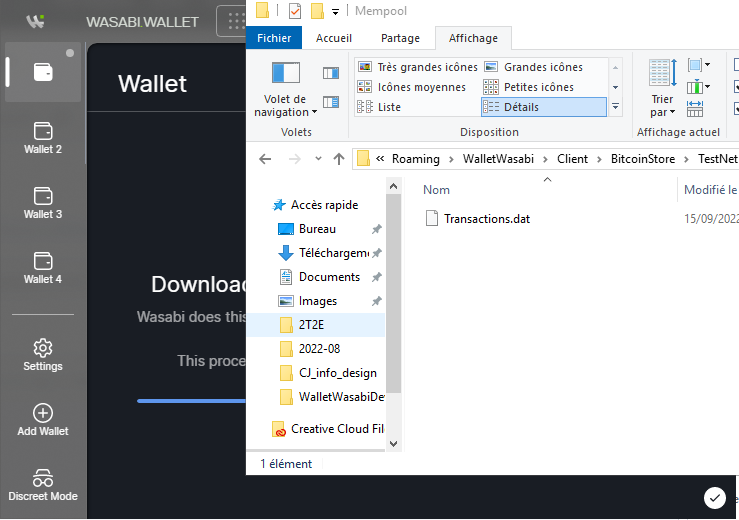
Task: Open the add columns dropdown icon
Action: click(x=699, y=87)
